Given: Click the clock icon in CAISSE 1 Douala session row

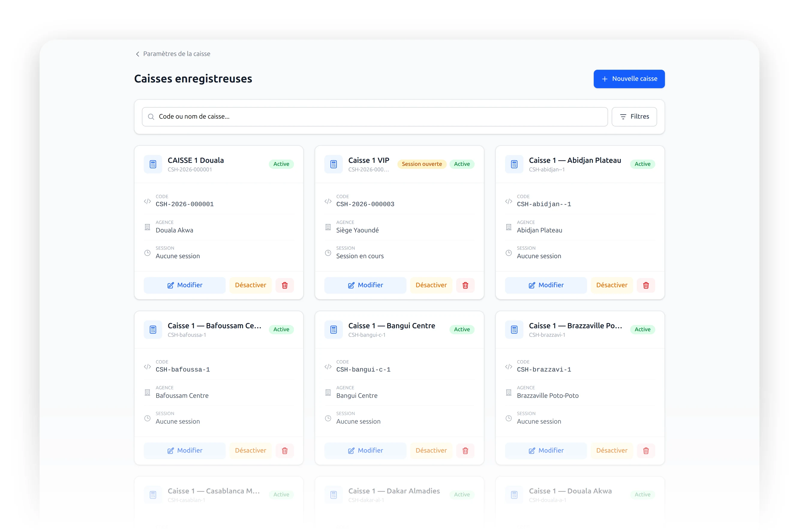Looking at the screenshot, I should 147,253.
